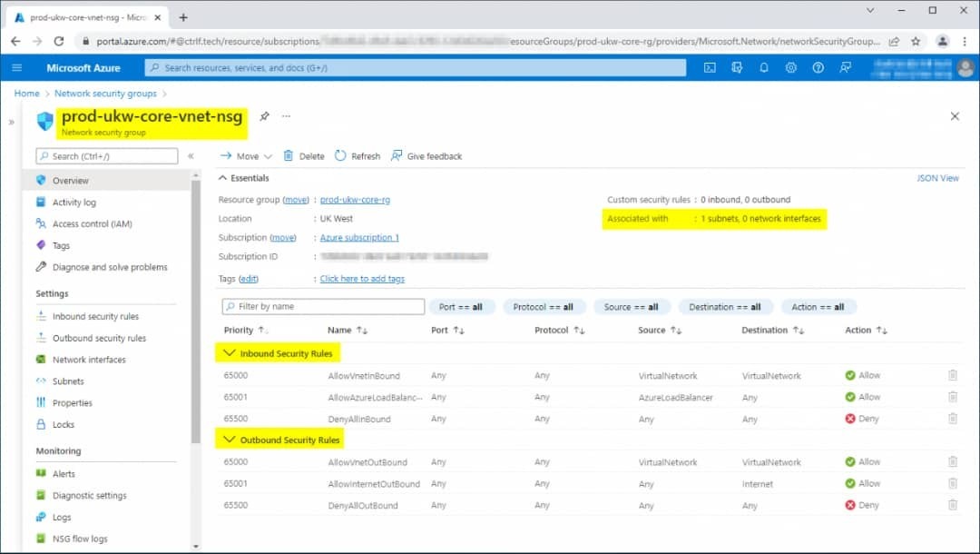The width and height of the screenshot is (980, 554).
Task: Reload the browser page
Action: (59, 41)
